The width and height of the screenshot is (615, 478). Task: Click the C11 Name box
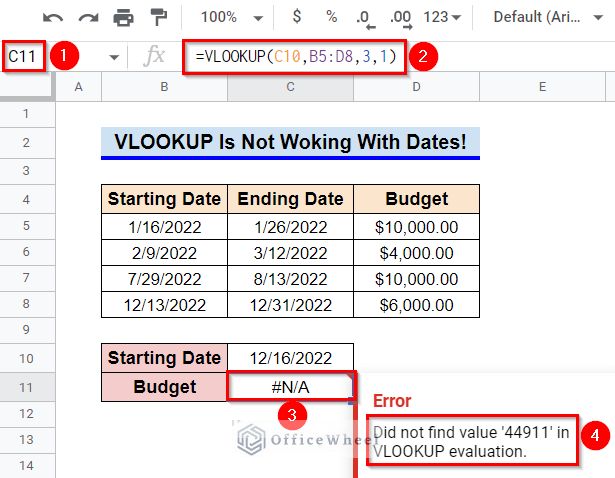(x=23, y=56)
